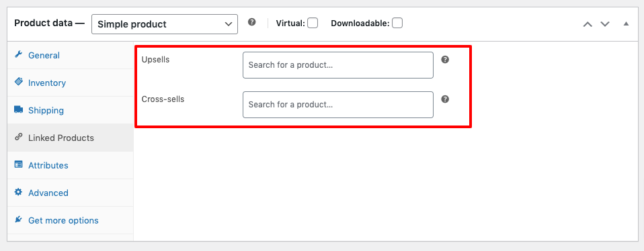Click the Cross-sells label

[x=163, y=99]
